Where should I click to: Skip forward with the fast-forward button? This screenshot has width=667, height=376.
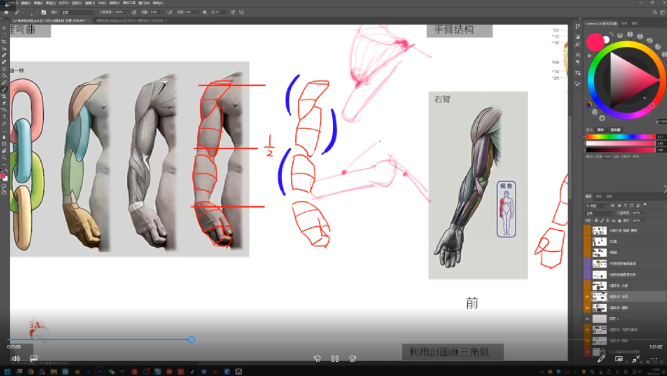352,359
